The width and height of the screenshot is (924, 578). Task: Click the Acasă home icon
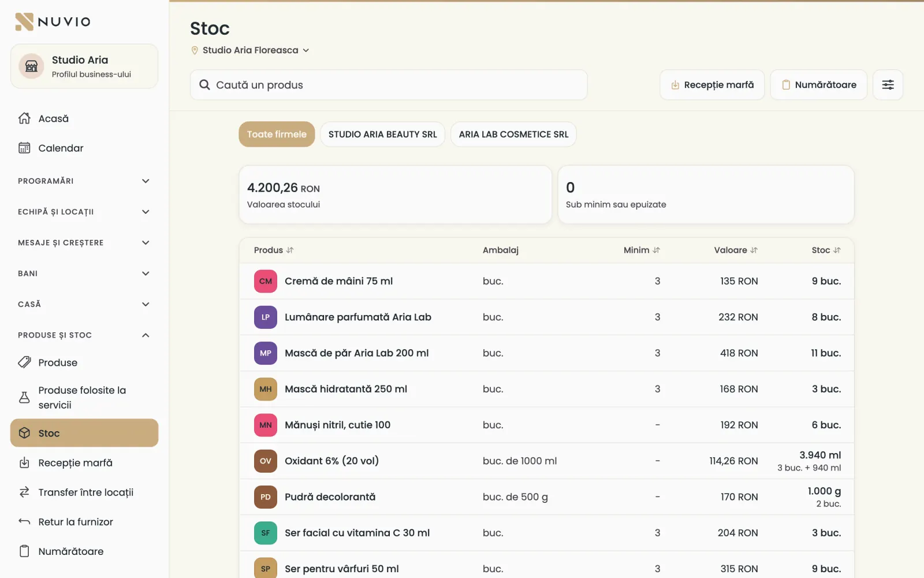tap(24, 118)
